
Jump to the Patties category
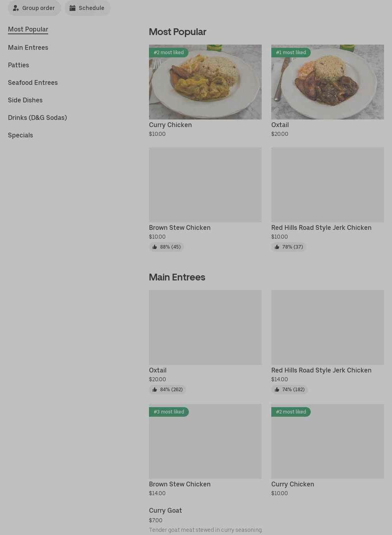(x=18, y=65)
